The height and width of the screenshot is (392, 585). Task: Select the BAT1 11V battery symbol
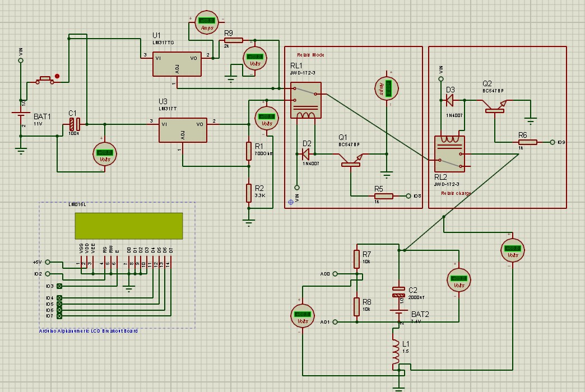pyautogui.click(x=21, y=115)
